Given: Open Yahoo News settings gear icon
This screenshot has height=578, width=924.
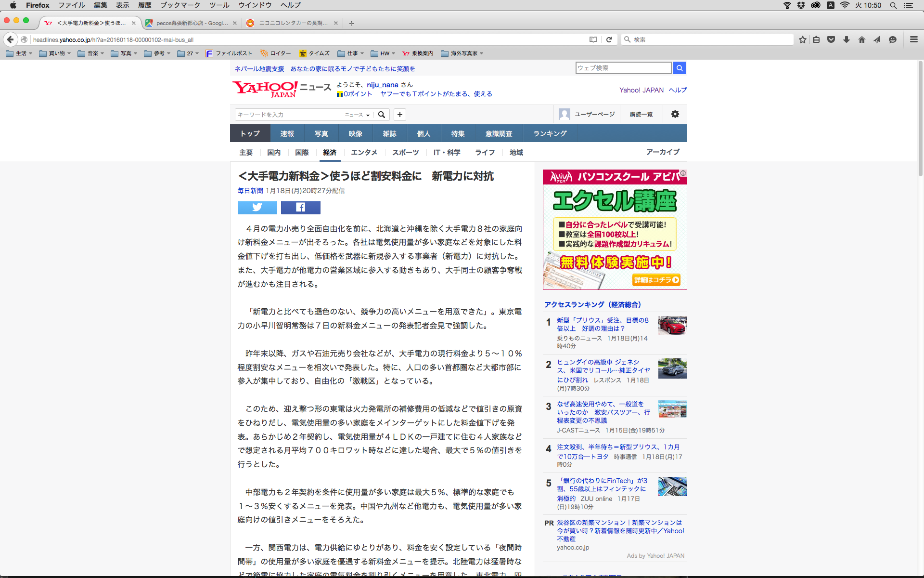Looking at the screenshot, I should click(675, 114).
